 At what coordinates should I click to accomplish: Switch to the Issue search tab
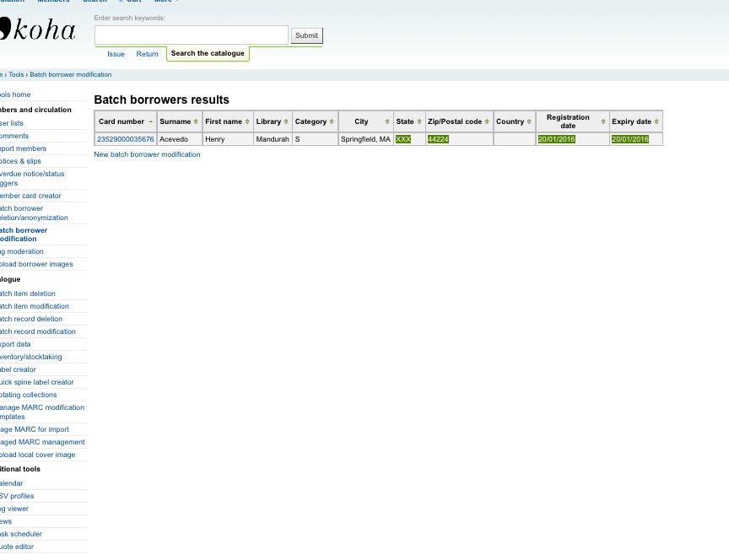pyautogui.click(x=116, y=54)
